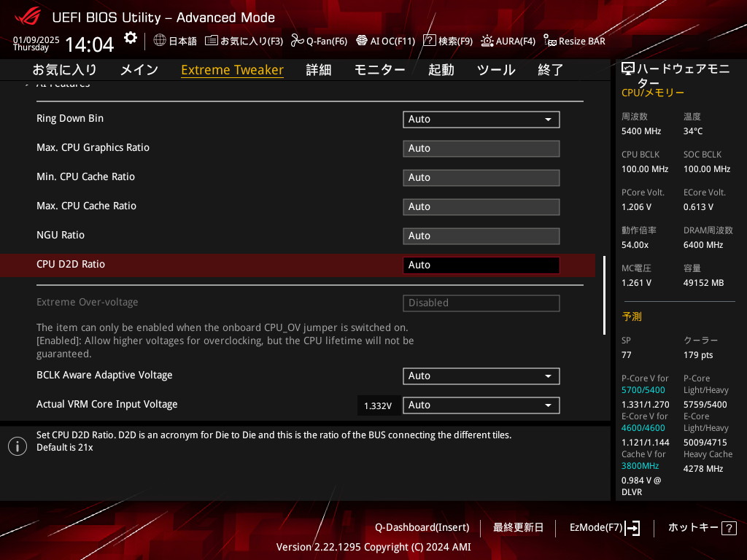Screen dimensions: 747x560
Task: Open the Q-Fan(F6) fan control icon
Action: (297, 41)
